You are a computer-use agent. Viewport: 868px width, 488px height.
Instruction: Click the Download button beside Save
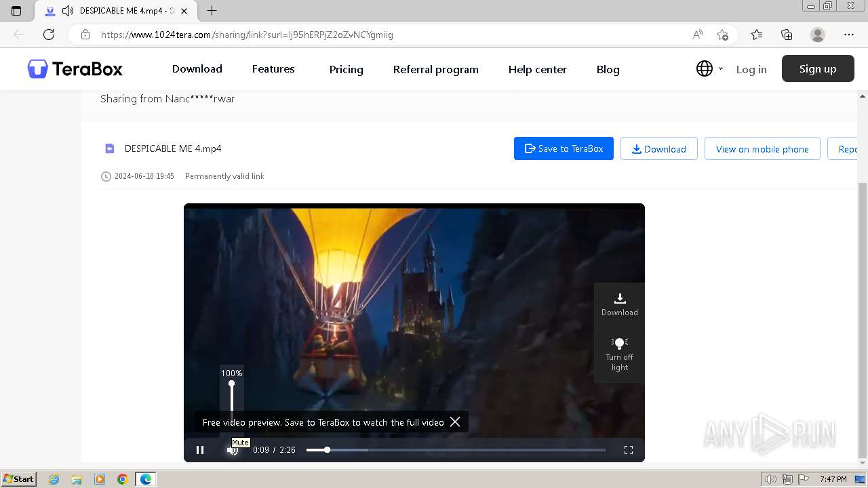(659, 148)
